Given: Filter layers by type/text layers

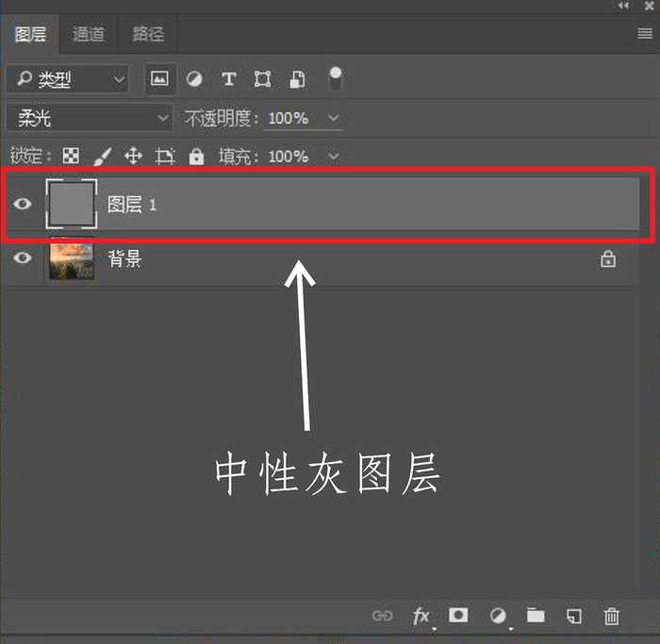Looking at the screenshot, I should pyautogui.click(x=228, y=79).
